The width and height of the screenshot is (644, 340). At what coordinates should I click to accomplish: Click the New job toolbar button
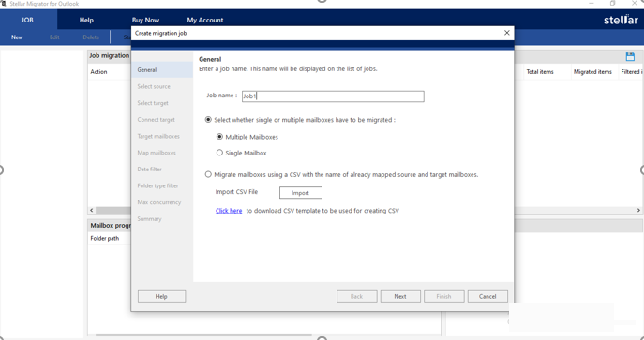pos(17,37)
